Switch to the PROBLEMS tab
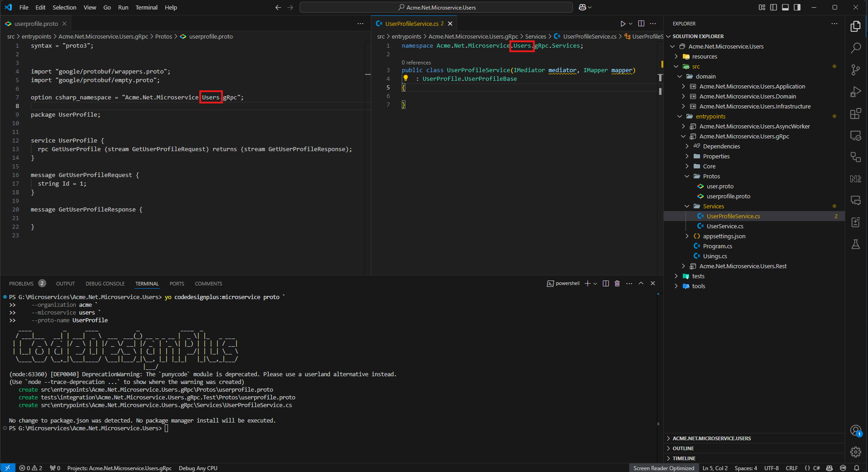 [x=21, y=284]
